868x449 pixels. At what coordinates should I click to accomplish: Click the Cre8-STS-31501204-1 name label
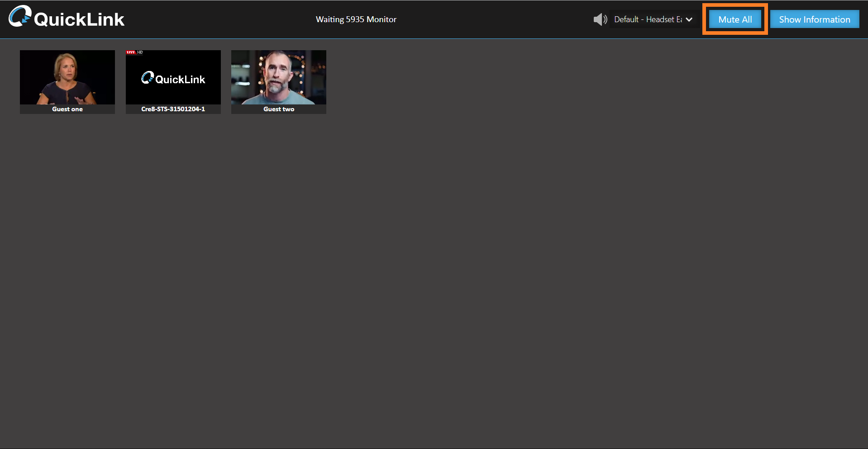pyautogui.click(x=173, y=109)
